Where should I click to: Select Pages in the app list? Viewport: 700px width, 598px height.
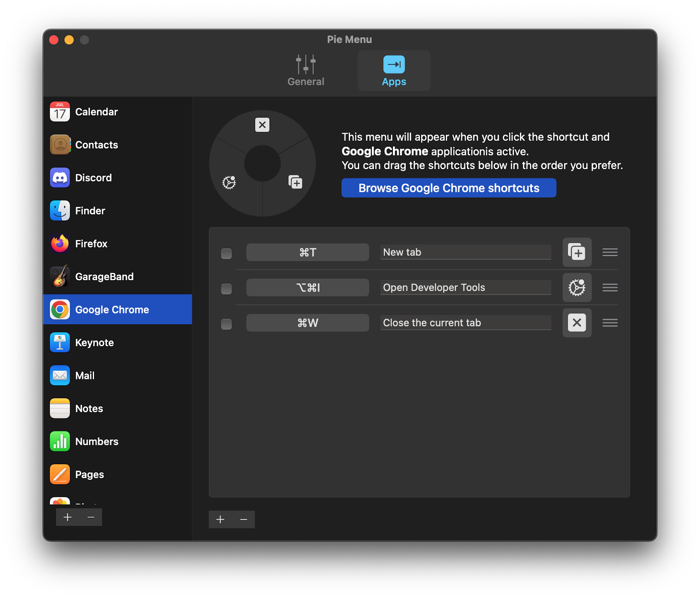(117, 474)
